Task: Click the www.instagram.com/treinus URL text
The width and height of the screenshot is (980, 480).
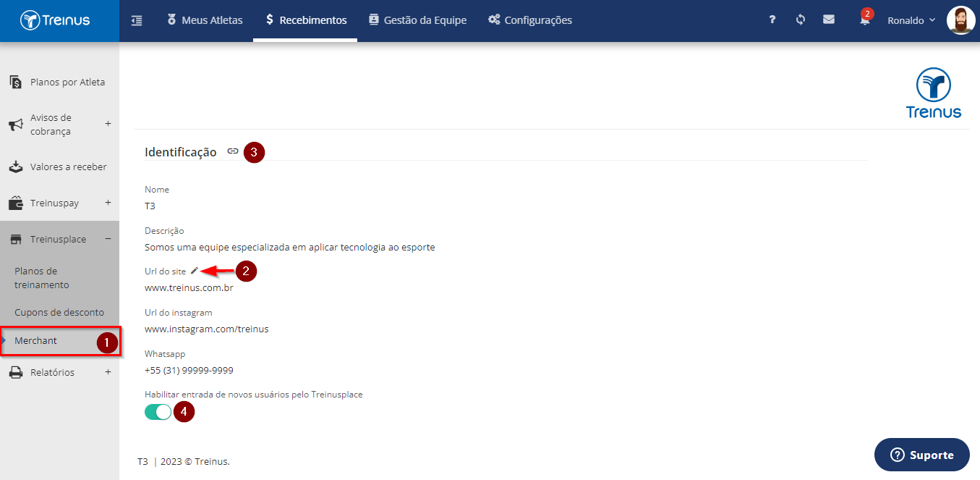Action: pos(207,329)
